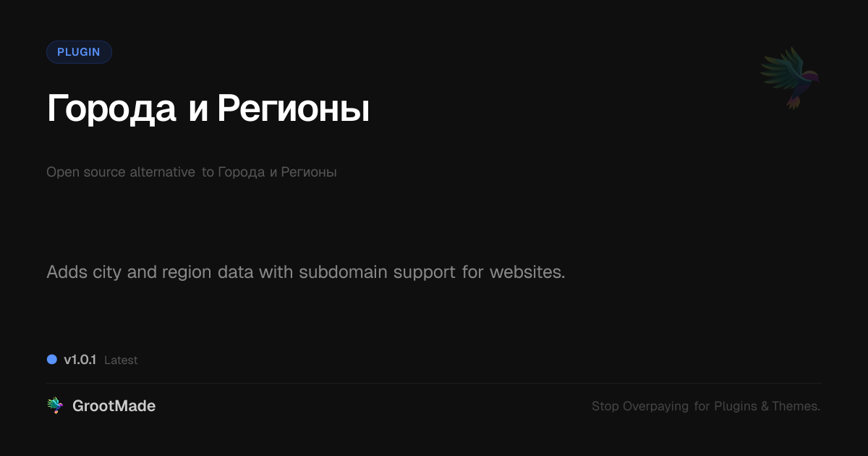Click the horizontal divider above GrootMade
This screenshot has width=868, height=456.
pyautogui.click(x=434, y=383)
